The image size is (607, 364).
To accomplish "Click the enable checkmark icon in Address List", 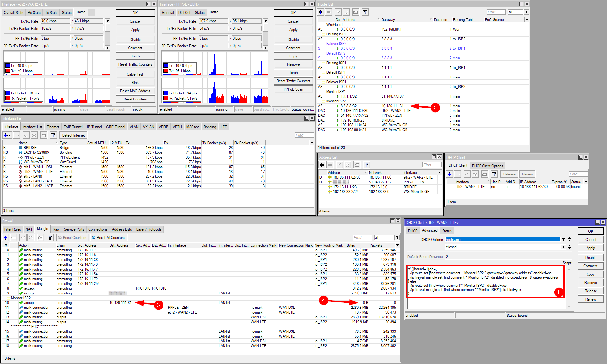I will pos(339,165).
